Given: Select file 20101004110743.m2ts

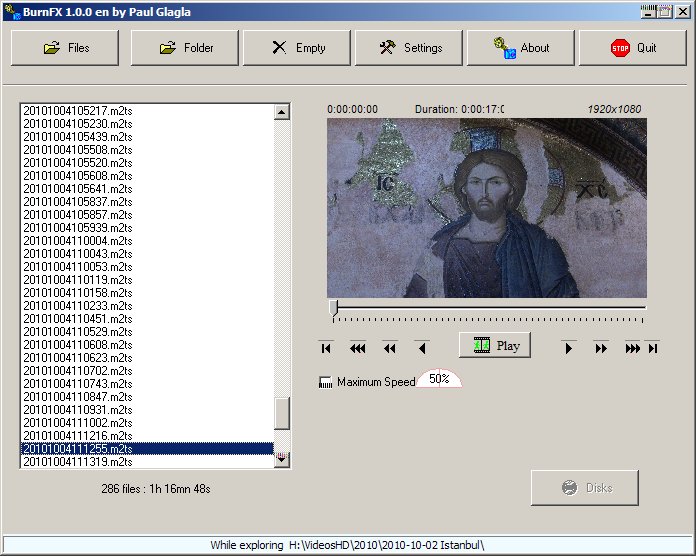Looking at the screenshot, I should click(147, 383).
